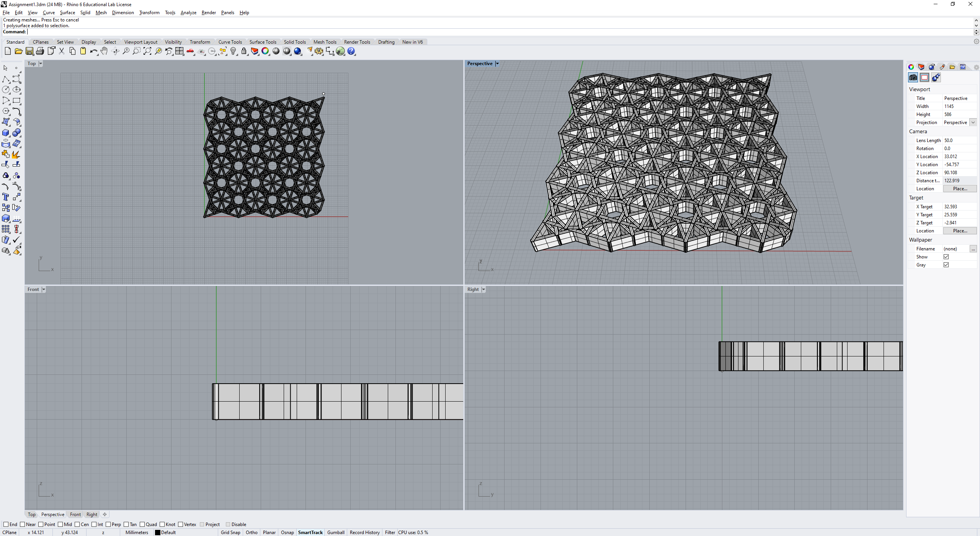980x536 pixels.
Task: Browse wallpaper filename with the ellipsis button
Action: click(973, 249)
